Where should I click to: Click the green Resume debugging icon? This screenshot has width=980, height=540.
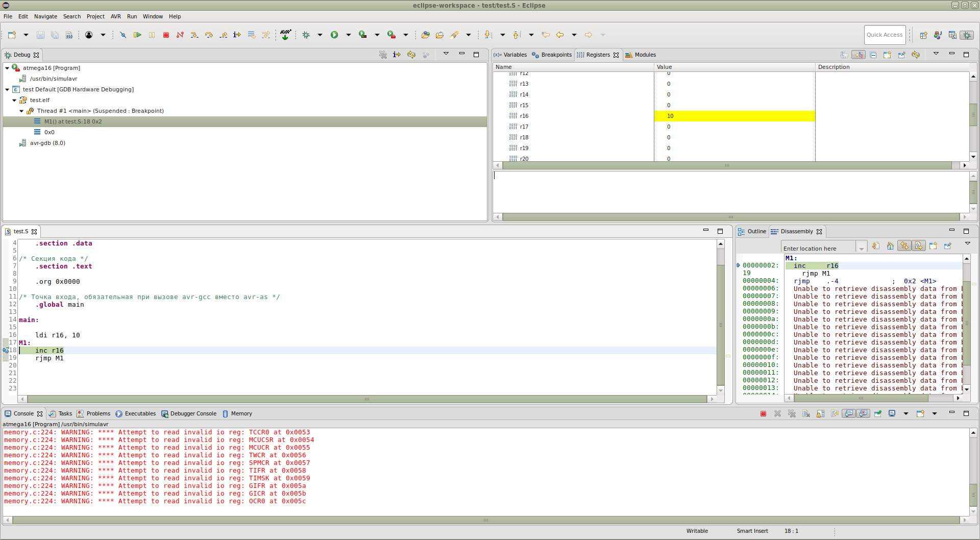[137, 35]
